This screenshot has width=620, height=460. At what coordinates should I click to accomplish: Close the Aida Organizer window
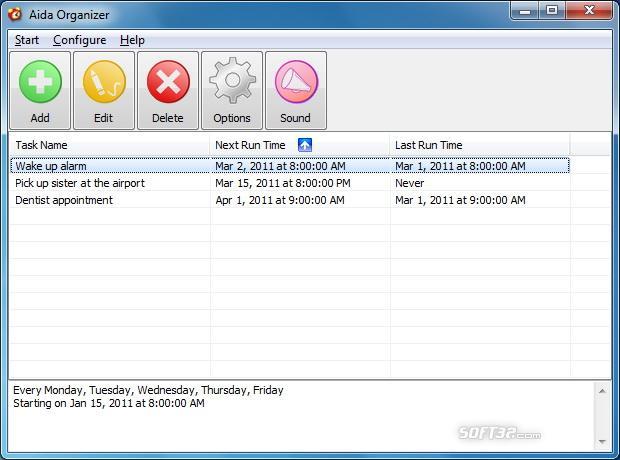point(589,11)
